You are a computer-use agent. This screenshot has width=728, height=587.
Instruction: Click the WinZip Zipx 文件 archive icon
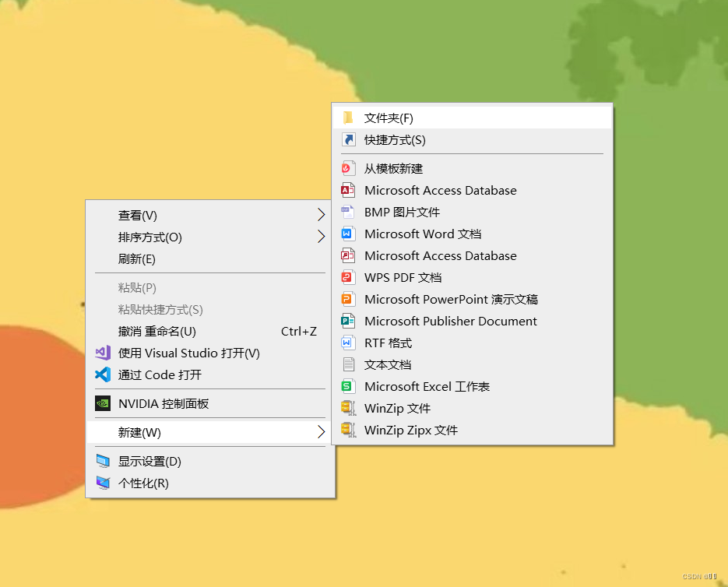coord(348,430)
